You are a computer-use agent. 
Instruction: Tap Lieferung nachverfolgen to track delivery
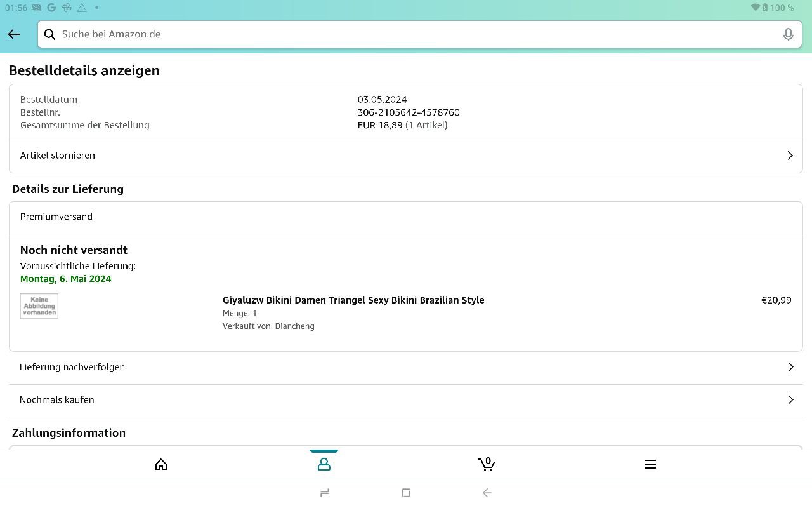tap(72, 367)
